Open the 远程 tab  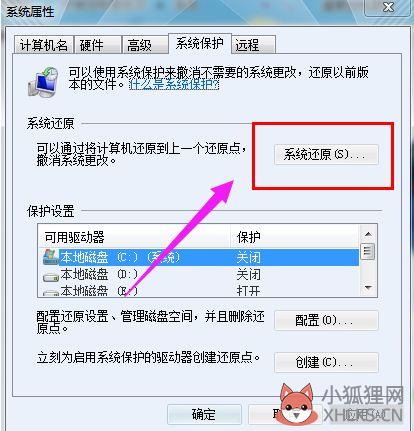(x=254, y=45)
